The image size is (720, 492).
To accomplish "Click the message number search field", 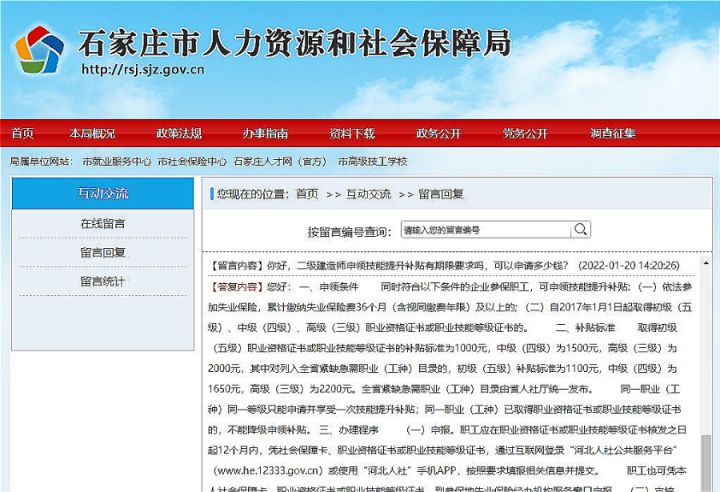I will click(485, 230).
